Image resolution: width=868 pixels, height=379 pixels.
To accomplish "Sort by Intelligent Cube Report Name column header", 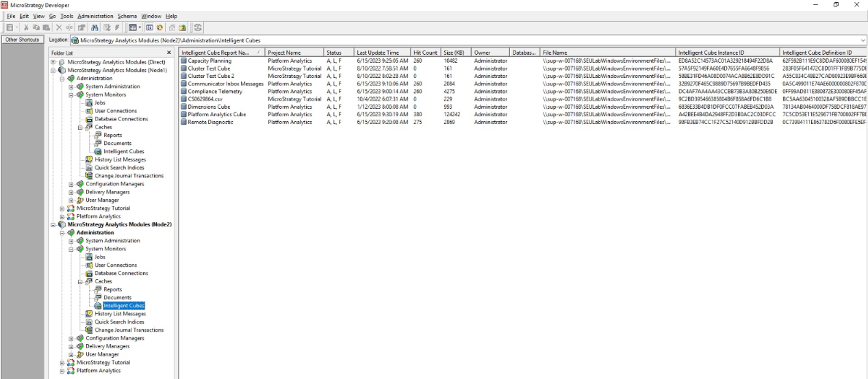I will [x=221, y=52].
